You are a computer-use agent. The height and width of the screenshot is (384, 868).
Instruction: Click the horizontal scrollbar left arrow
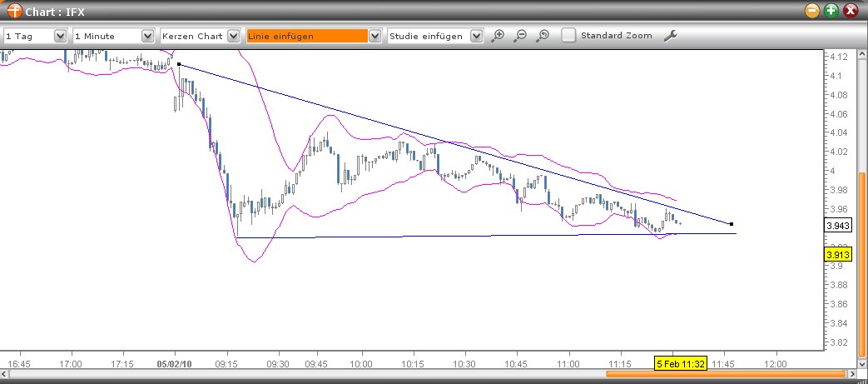4,374
